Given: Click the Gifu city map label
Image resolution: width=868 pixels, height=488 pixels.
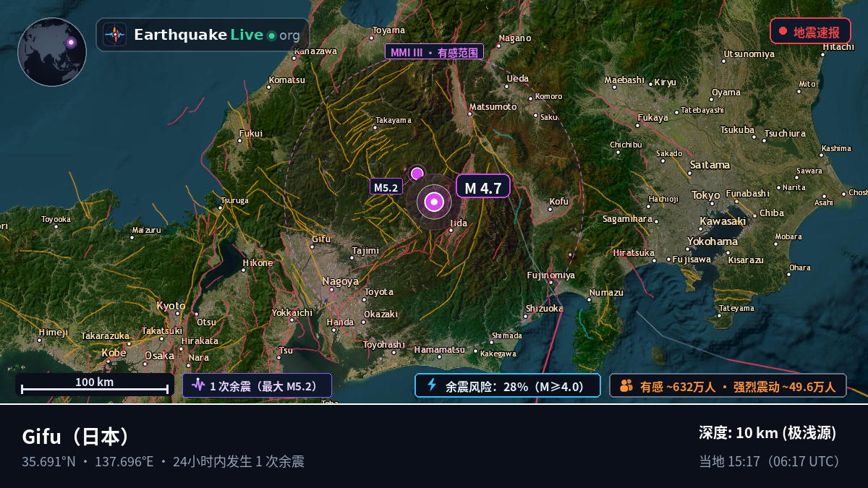Looking at the screenshot, I should click(320, 239).
